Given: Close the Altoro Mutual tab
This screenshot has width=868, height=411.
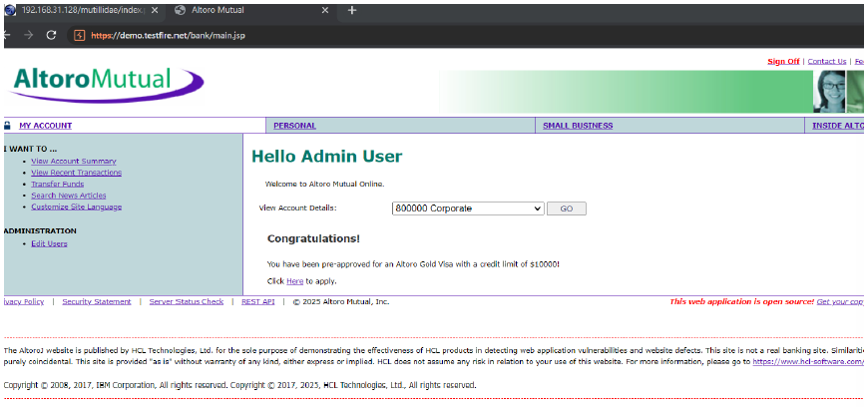Looking at the screenshot, I should click(325, 11).
